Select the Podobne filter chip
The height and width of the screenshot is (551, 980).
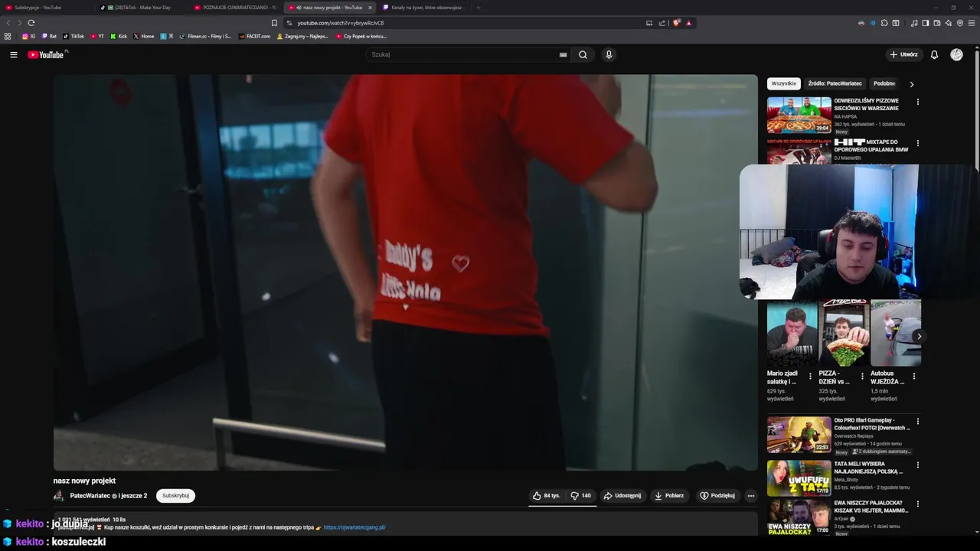pos(884,83)
